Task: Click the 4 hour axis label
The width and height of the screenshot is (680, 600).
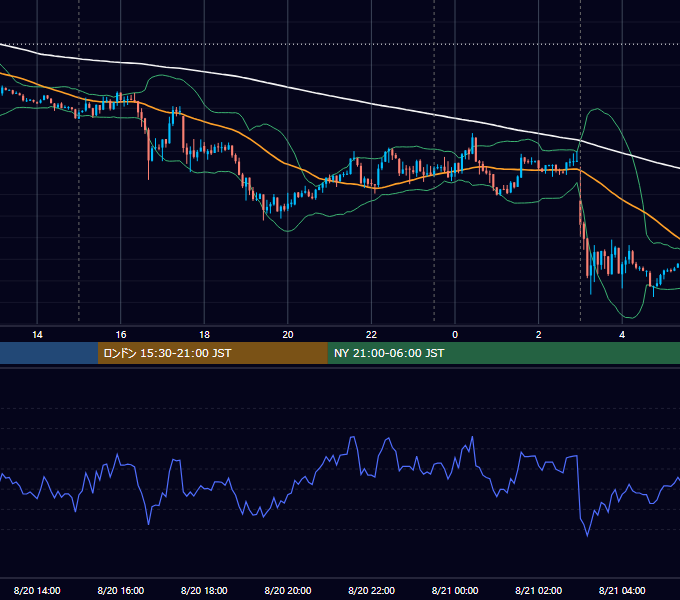Action: 622,335
